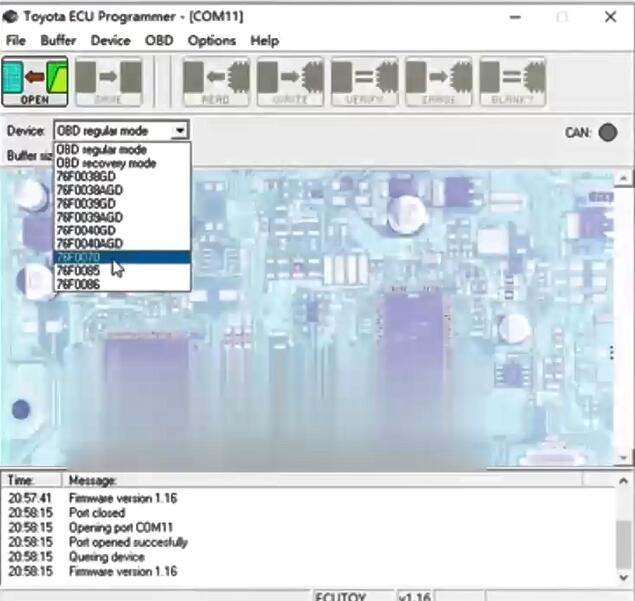Viewport: 635px width, 601px height.
Task: Select log row 'Quering device'
Action: [x=310, y=557]
